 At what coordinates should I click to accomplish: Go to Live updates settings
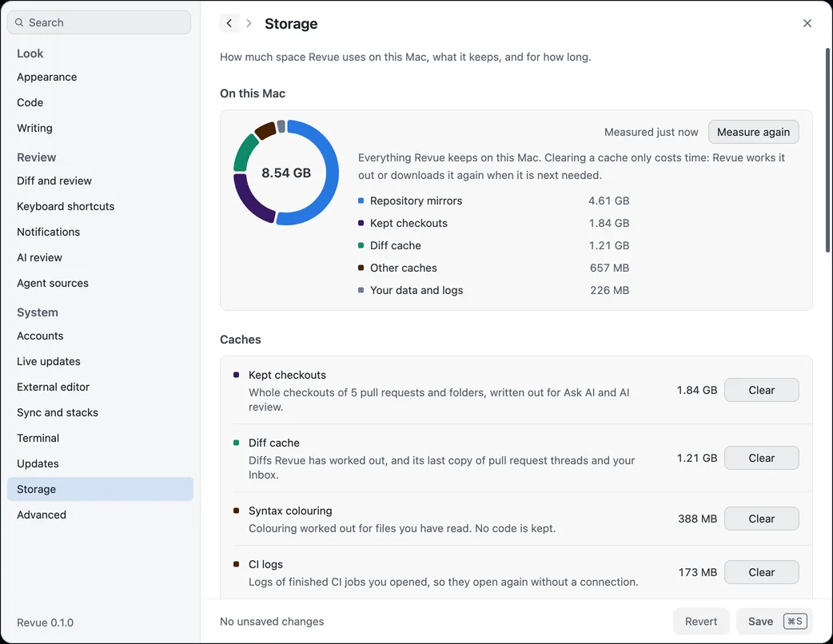pos(101,361)
